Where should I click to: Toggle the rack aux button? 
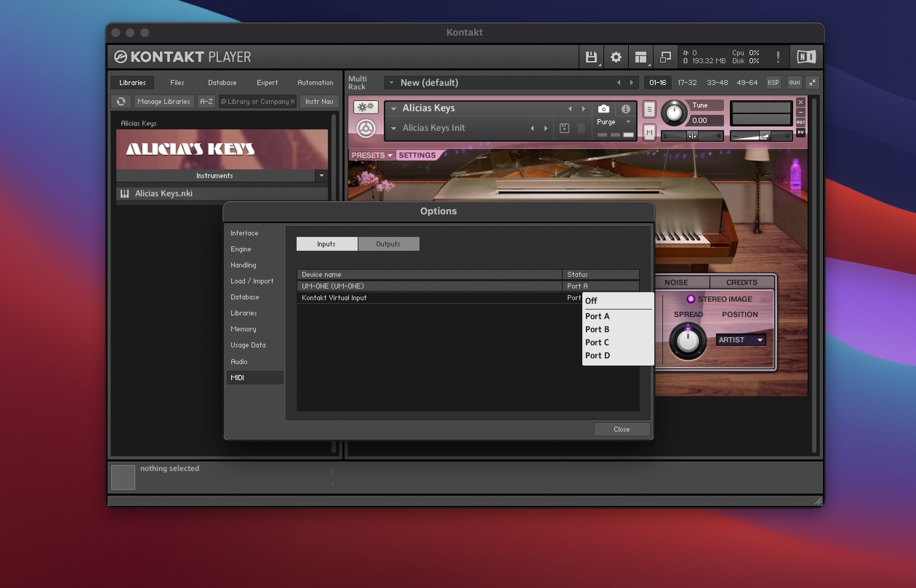[x=794, y=82]
